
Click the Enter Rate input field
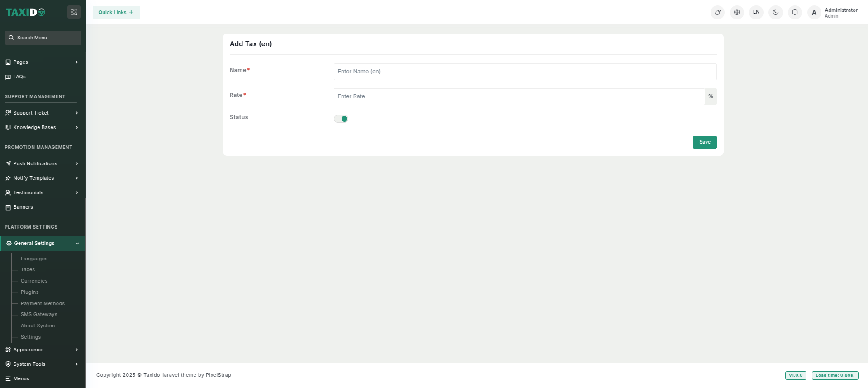coord(519,96)
